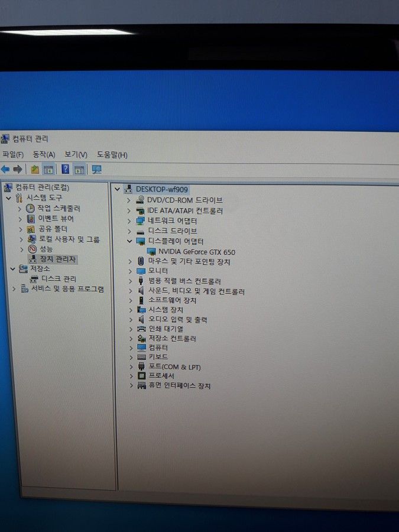Click the 인쇄 대기열 printer icon
The image size is (399, 532).
pos(141,329)
